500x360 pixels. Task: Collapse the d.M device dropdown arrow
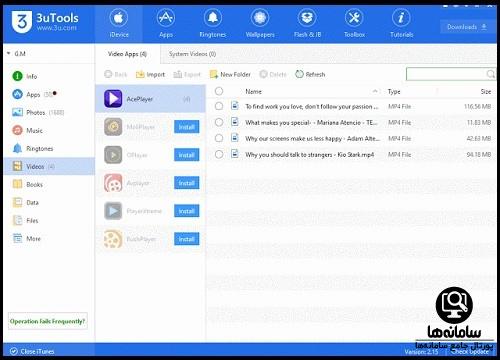pyautogui.click(x=8, y=53)
